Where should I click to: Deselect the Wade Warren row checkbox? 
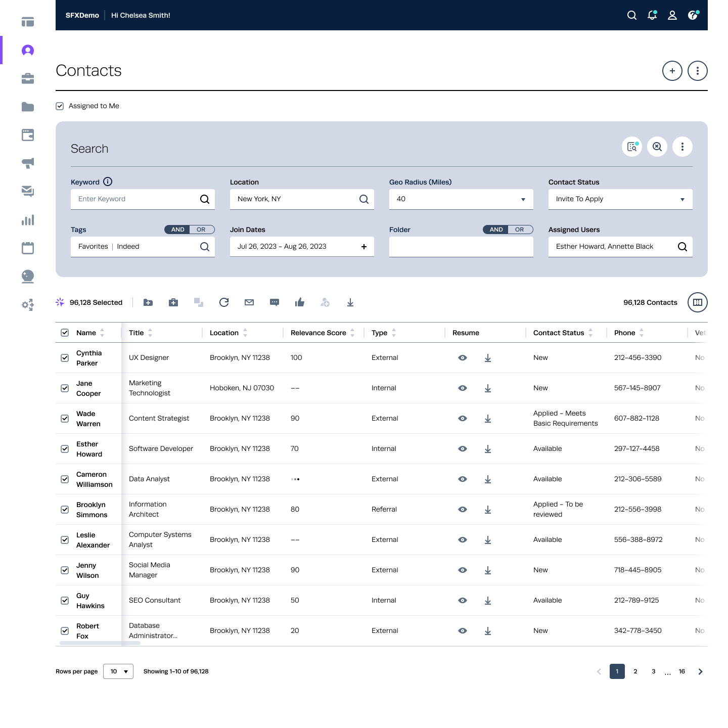point(65,419)
